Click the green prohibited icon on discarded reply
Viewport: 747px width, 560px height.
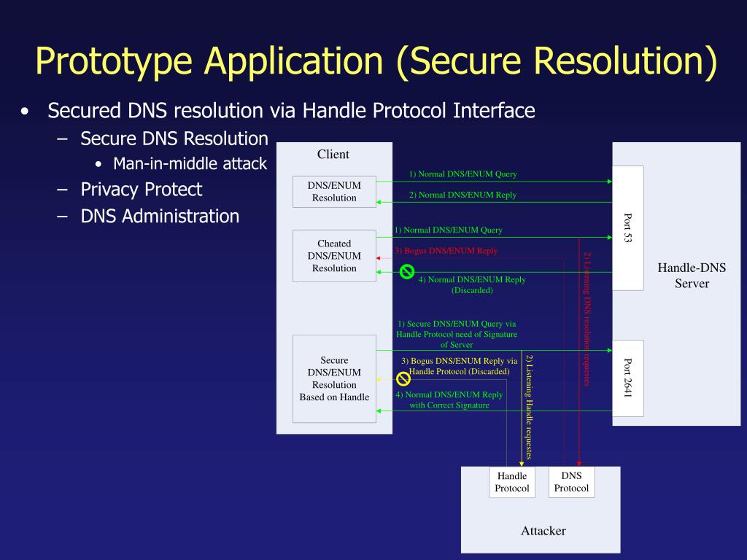(x=407, y=272)
